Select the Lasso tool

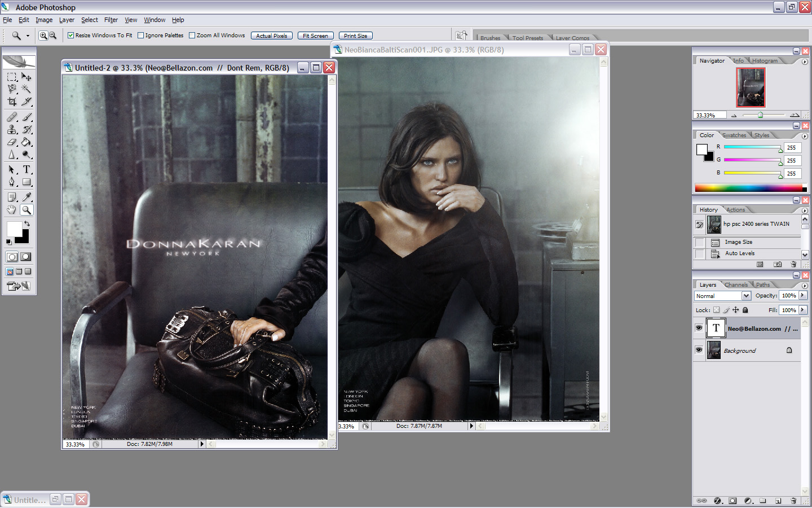12,89
